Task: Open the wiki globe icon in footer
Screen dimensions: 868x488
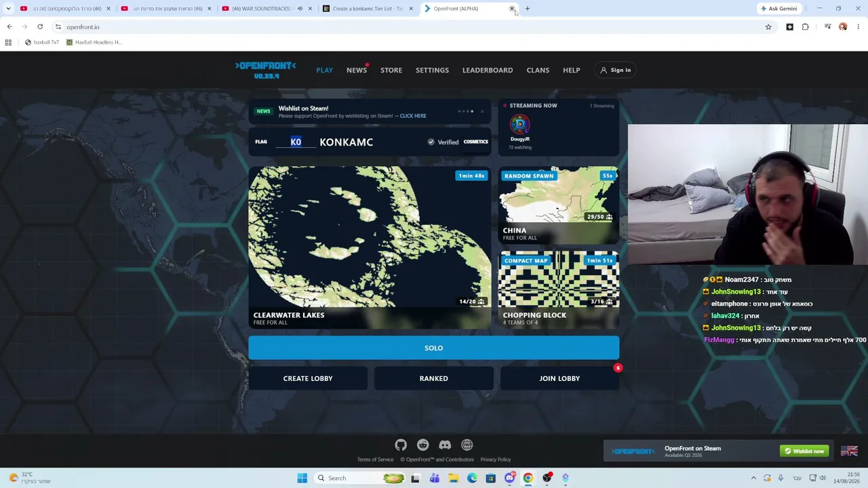Action: pos(467,445)
